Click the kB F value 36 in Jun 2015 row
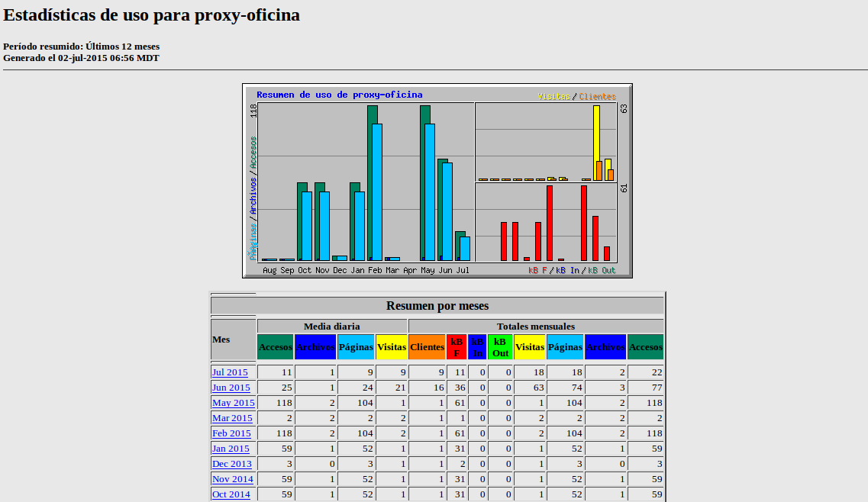This screenshot has width=868, height=502. 460,388
